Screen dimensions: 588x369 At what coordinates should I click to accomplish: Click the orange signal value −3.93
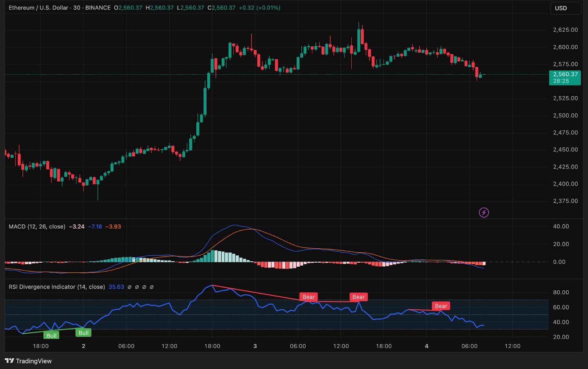tap(113, 227)
